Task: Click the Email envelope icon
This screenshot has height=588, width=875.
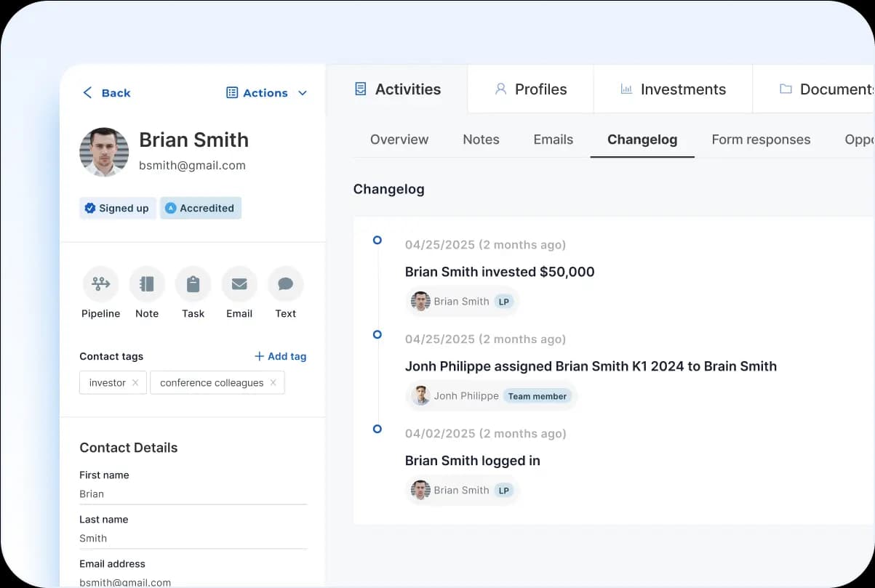Action: pos(239,284)
